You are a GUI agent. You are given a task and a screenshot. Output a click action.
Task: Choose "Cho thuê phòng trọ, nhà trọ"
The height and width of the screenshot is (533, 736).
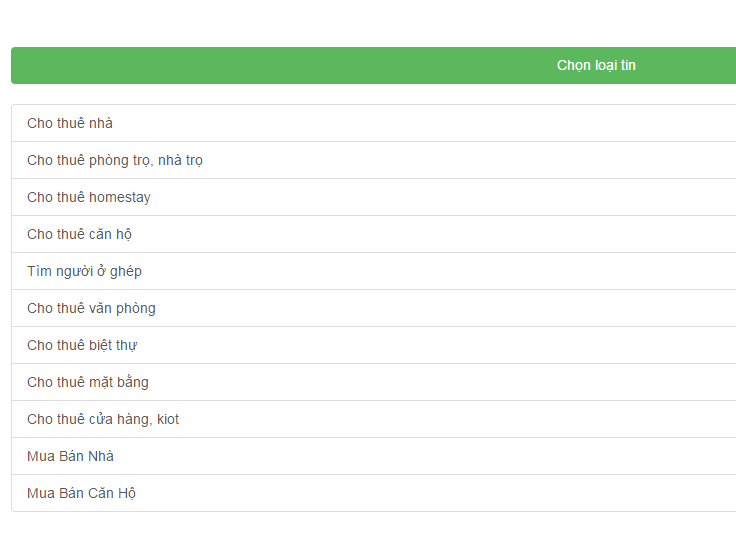[x=115, y=160]
